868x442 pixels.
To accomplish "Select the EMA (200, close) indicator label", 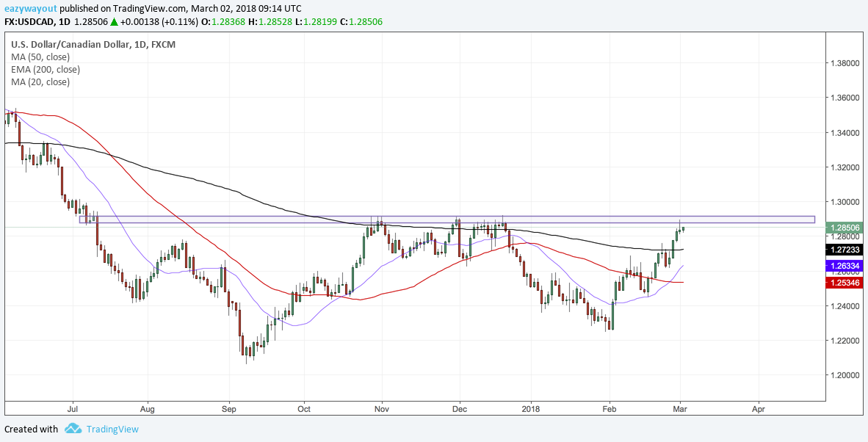I will [46, 70].
